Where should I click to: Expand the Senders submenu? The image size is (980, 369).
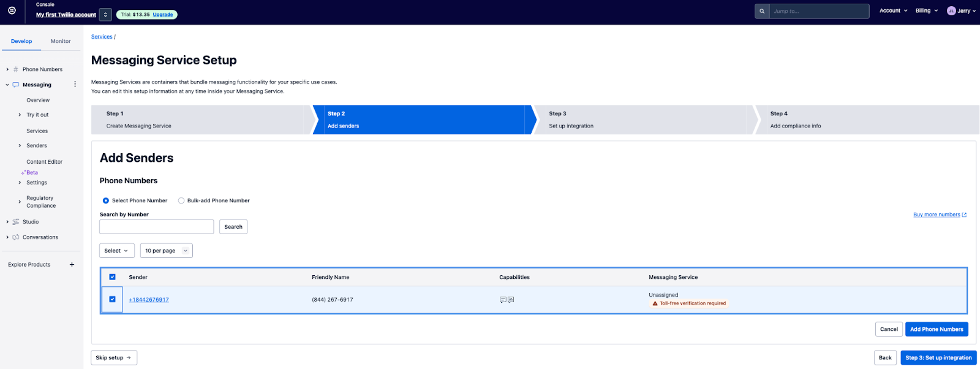click(x=20, y=145)
